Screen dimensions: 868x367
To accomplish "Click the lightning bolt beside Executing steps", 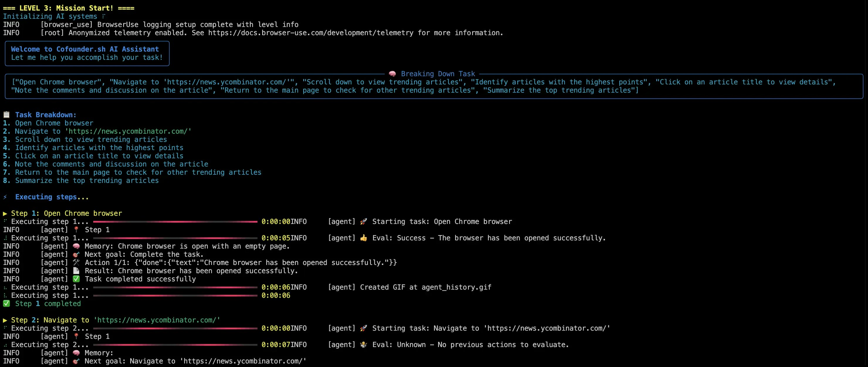I will tap(5, 197).
